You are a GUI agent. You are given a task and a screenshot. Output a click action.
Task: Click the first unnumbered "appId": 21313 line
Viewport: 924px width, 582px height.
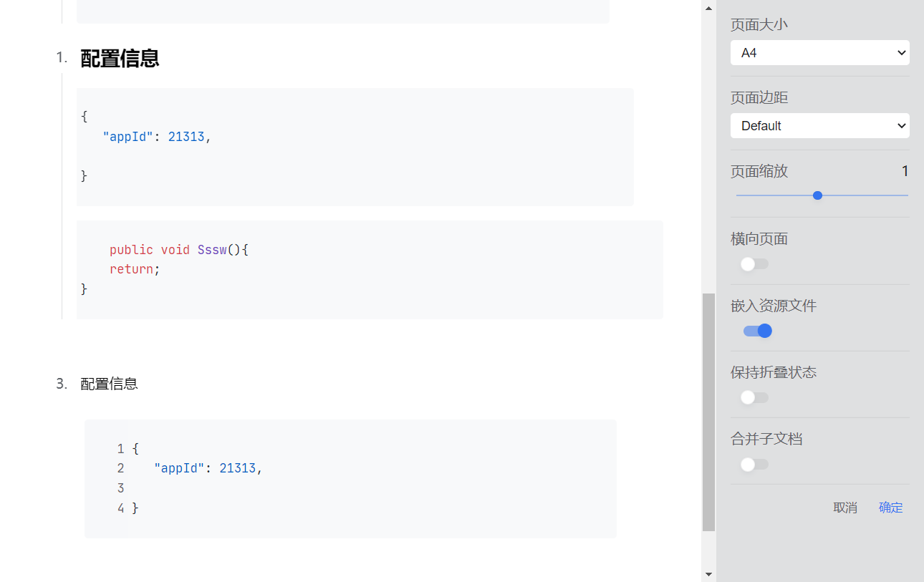[x=157, y=137]
